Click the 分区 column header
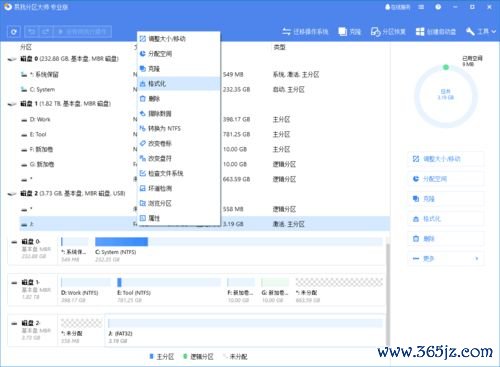Viewport: 500px width, 367px height. point(26,47)
